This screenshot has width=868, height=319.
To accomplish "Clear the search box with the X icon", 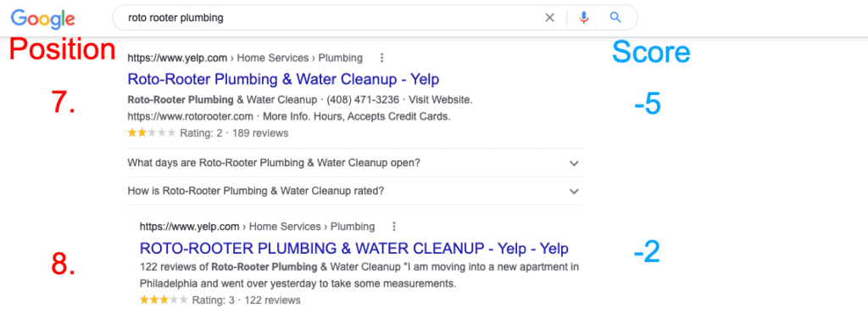I will (x=549, y=18).
